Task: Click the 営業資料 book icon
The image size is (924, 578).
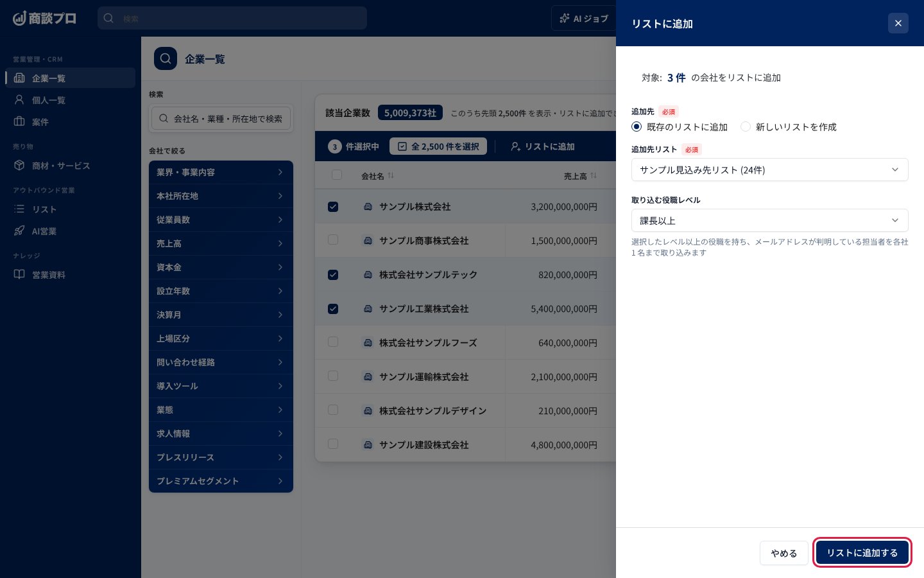Action: [19, 274]
